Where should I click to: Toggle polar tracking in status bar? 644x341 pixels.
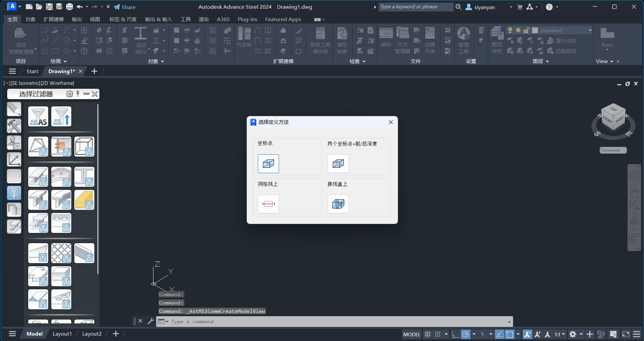pyautogui.click(x=465, y=334)
